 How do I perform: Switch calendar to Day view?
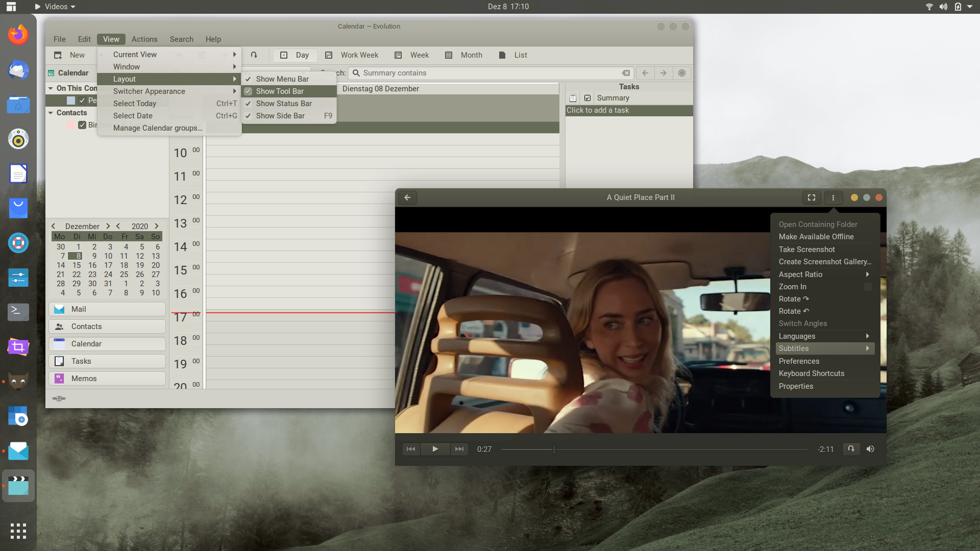[295, 55]
